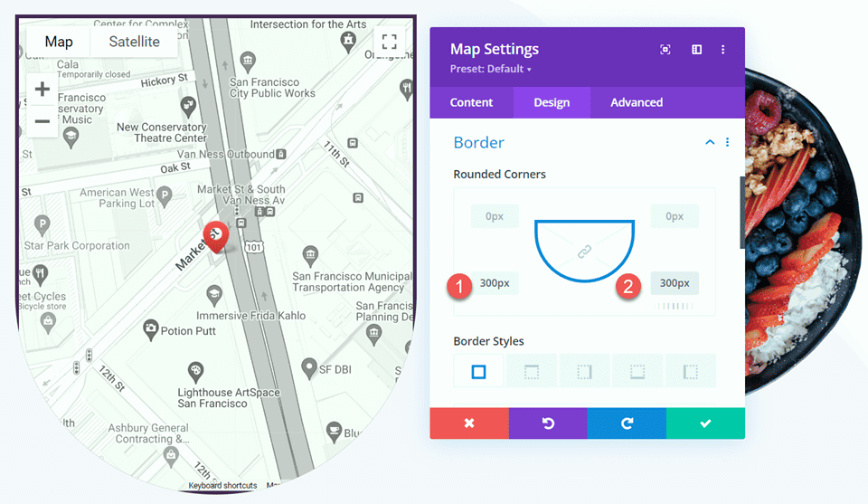
Task: Click the Potion Putt camera marker
Action: coord(151,330)
